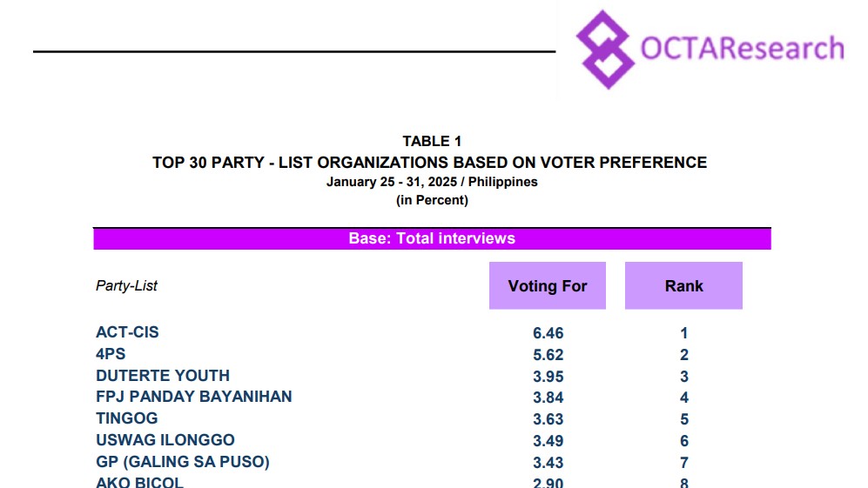Viewport: 868px width, 488px height.
Task: Click the (in Percent) subtitle
Action: click(432, 200)
